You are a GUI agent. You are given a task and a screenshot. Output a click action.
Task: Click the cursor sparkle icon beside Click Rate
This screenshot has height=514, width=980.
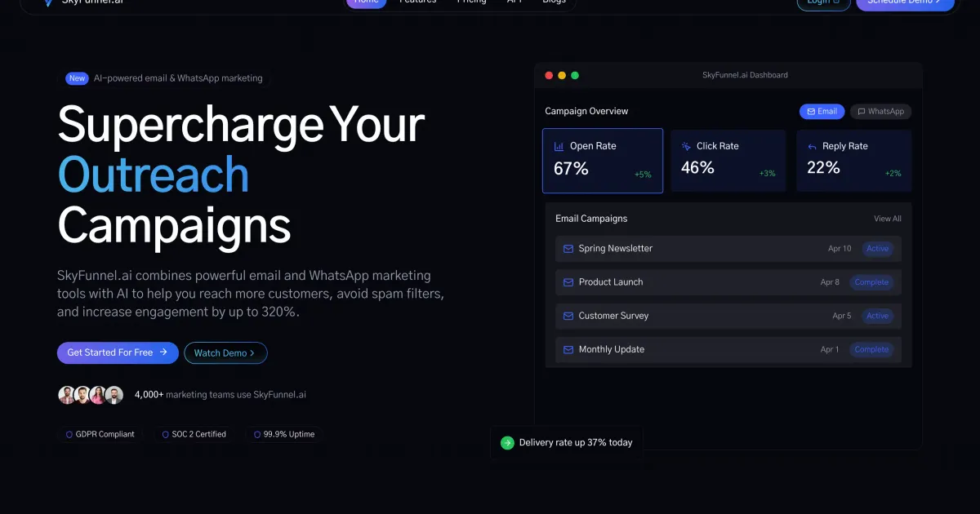click(686, 147)
